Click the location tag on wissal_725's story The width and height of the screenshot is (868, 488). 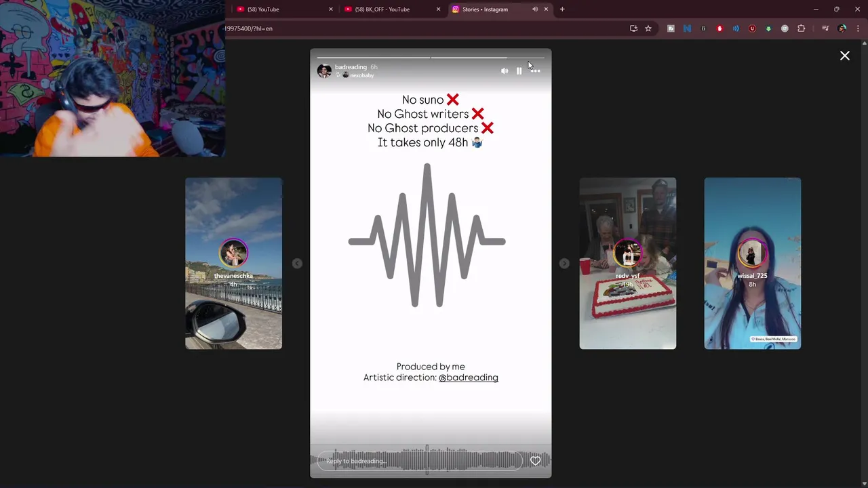[x=774, y=339]
